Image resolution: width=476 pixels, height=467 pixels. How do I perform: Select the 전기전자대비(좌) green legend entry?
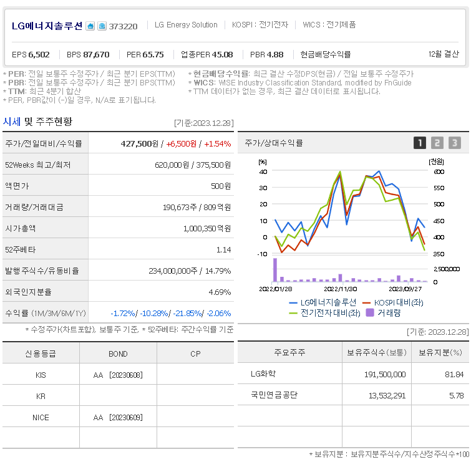(x=324, y=313)
